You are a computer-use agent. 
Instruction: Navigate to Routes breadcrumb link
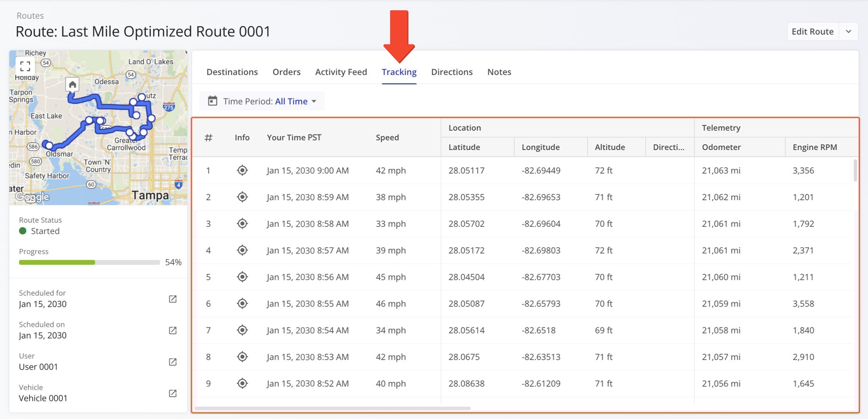[30, 16]
